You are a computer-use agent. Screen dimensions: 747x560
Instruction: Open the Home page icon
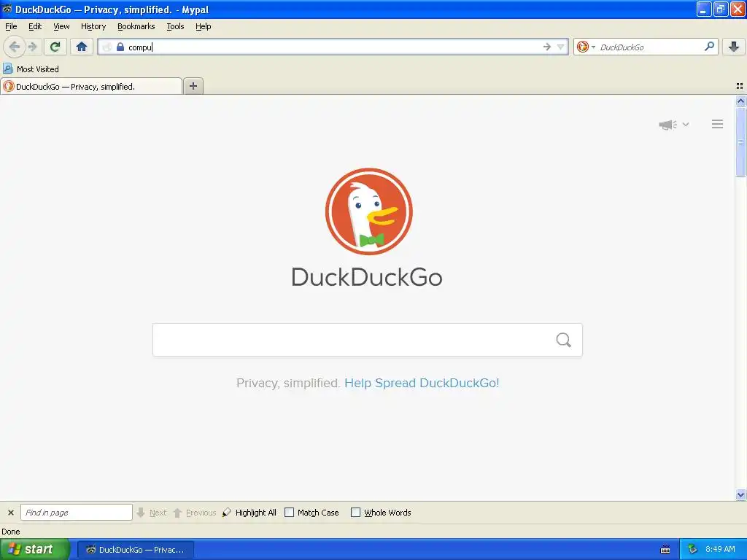tap(82, 47)
